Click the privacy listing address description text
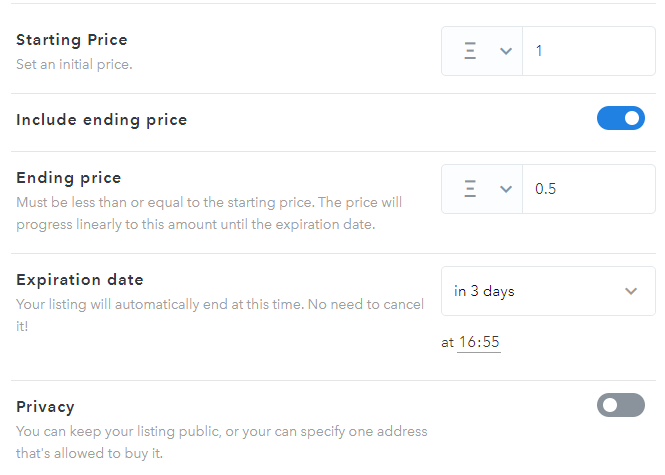665x475 pixels. 221,440
